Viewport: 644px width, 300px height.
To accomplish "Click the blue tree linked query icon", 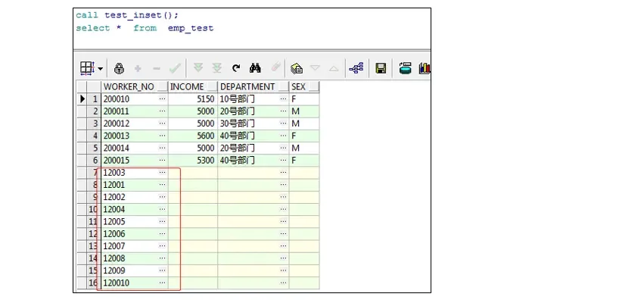I will tap(356, 68).
